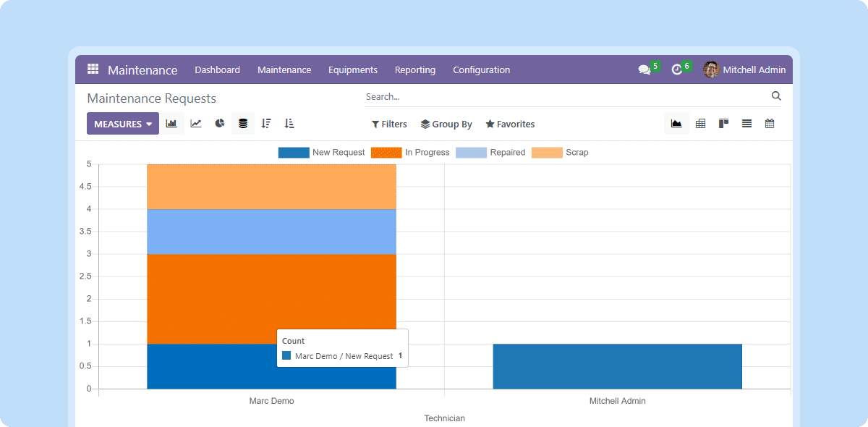Switch to the kanban view

[723, 124]
